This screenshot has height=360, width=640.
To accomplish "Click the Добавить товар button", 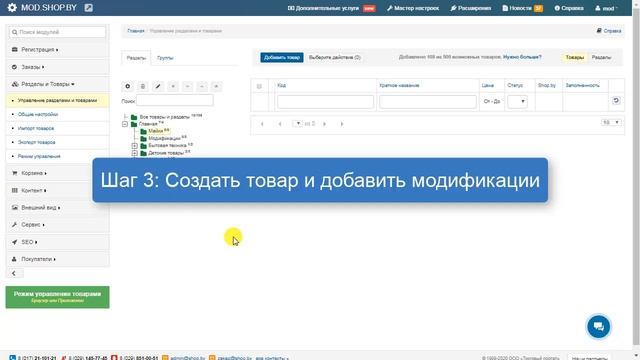I will coord(282,58).
